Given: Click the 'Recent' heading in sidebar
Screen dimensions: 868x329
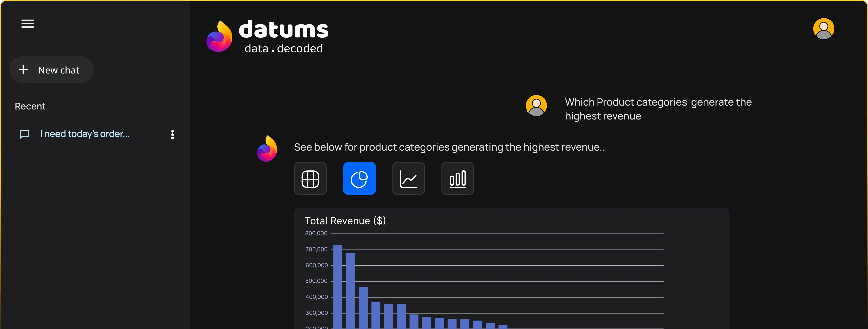Looking at the screenshot, I should [x=30, y=106].
